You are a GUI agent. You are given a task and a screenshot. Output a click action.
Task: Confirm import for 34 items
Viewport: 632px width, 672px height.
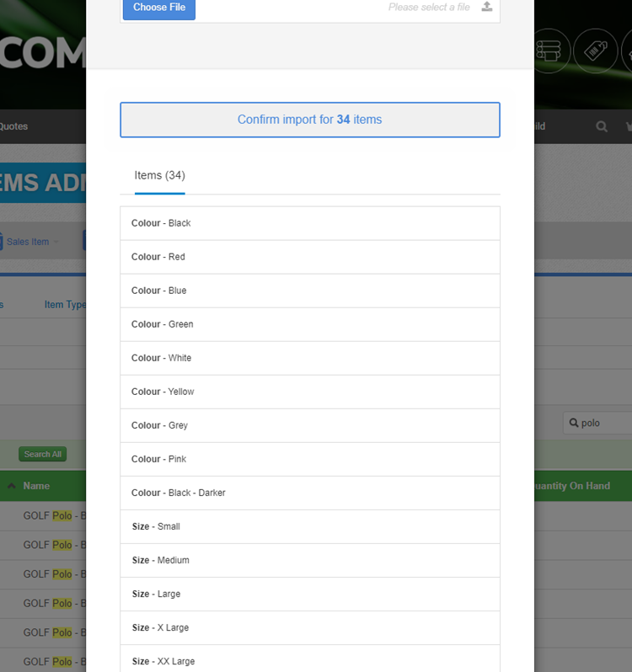click(310, 120)
